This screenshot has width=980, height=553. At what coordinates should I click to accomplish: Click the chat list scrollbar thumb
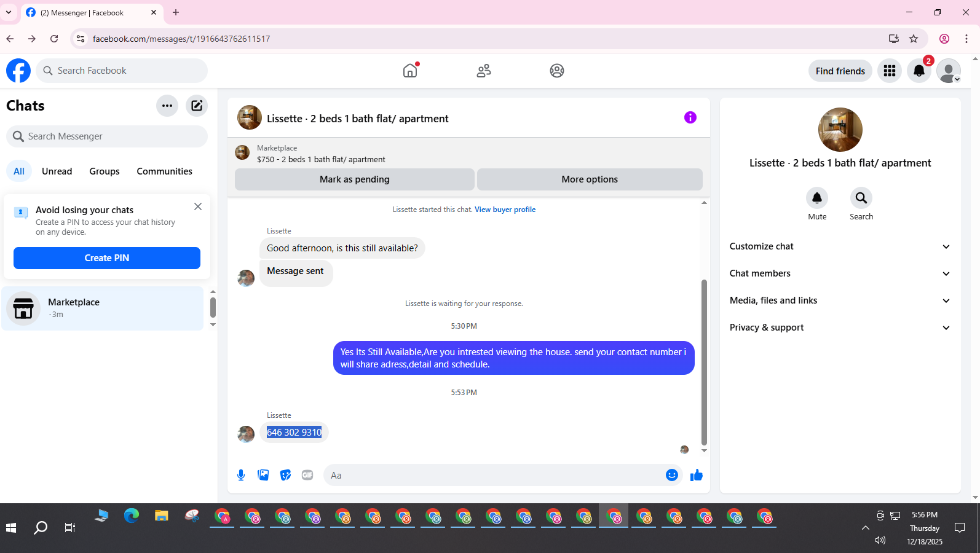tap(213, 307)
